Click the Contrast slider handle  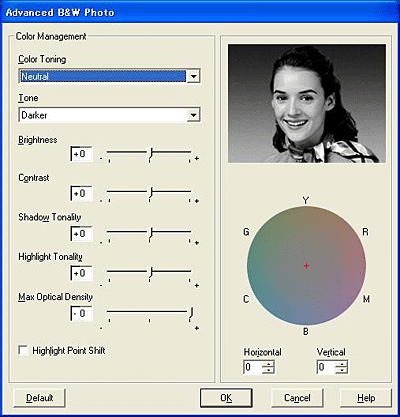pyautogui.click(x=151, y=193)
